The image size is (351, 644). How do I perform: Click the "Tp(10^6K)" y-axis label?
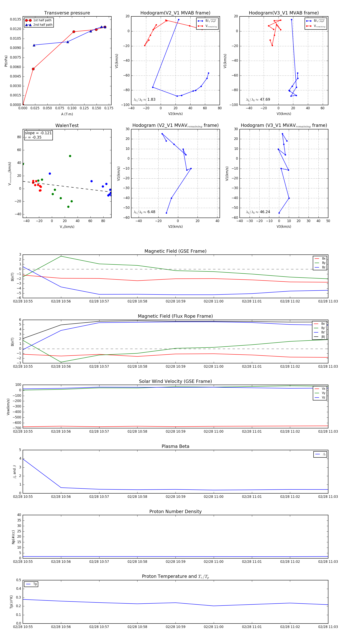pos(11,602)
